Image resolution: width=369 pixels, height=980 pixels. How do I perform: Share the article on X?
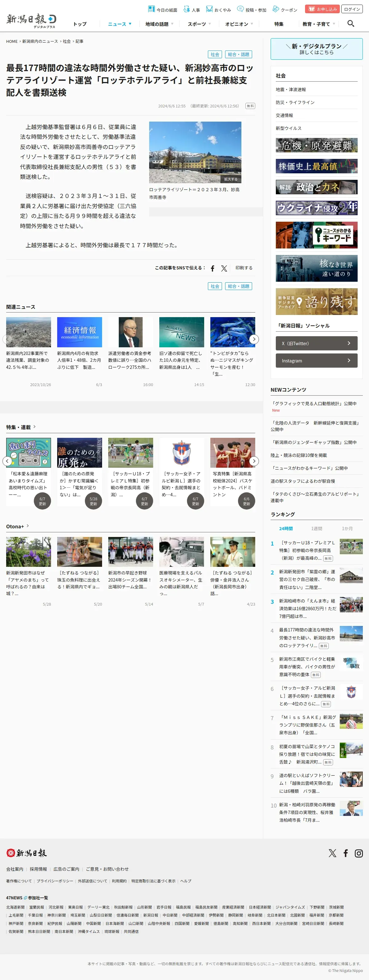click(x=224, y=268)
